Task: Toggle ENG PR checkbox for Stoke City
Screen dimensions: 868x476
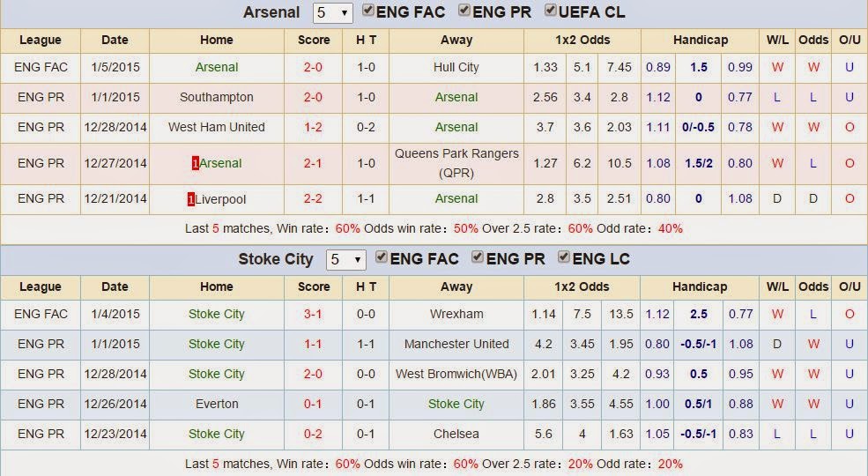Action: click(478, 257)
